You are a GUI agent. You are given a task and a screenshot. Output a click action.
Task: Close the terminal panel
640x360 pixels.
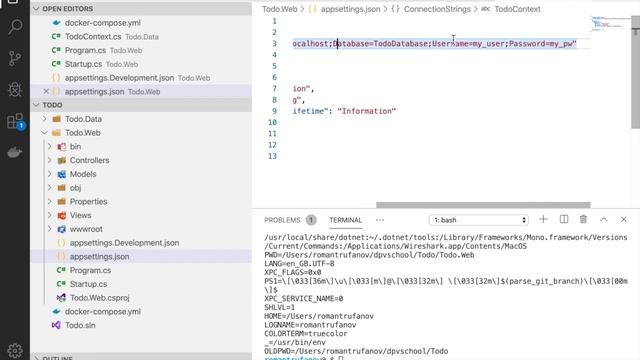coord(624,220)
